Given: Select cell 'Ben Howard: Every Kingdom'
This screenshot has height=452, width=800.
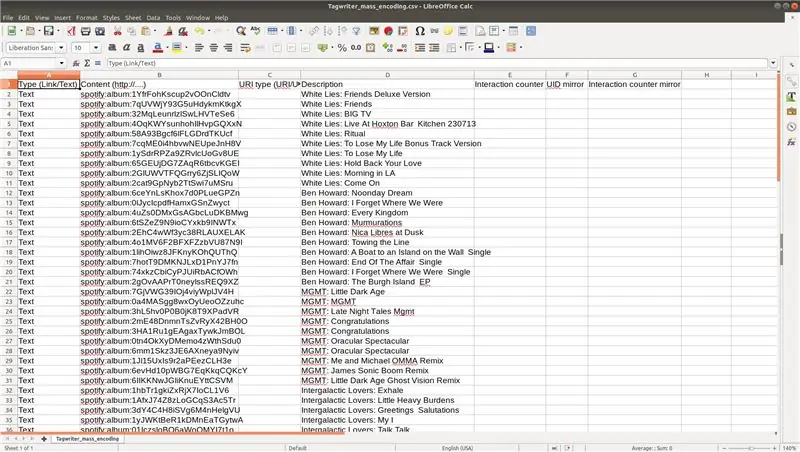Looking at the screenshot, I should pyautogui.click(x=387, y=213).
